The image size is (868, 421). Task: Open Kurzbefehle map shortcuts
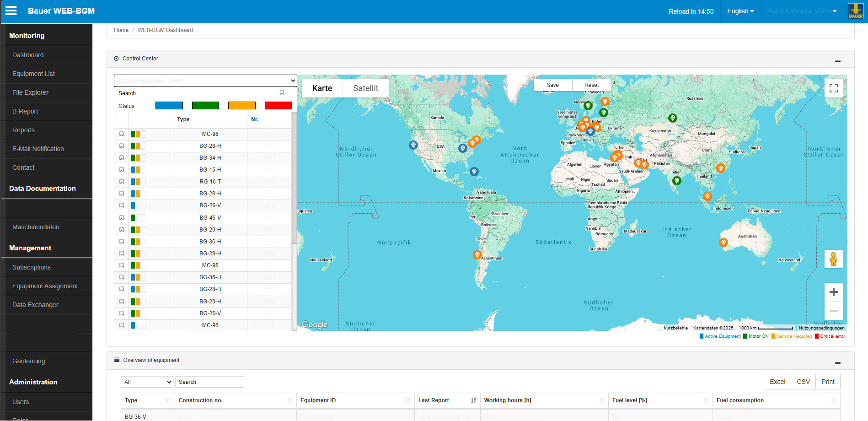(675, 328)
